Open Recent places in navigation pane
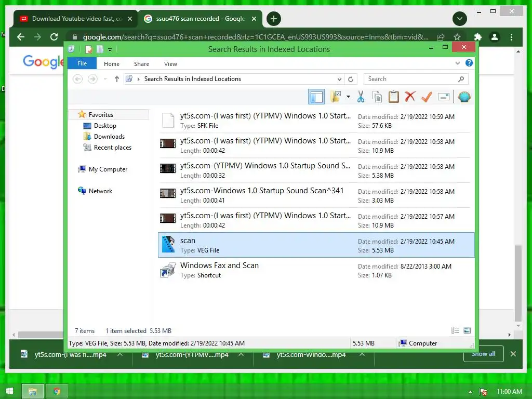The image size is (532, 399). tap(112, 147)
